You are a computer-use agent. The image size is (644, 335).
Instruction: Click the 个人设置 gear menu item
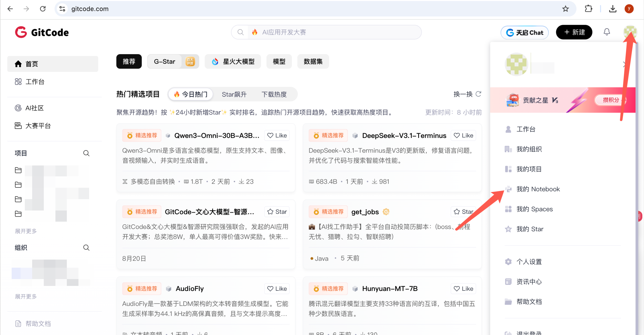pos(529,262)
